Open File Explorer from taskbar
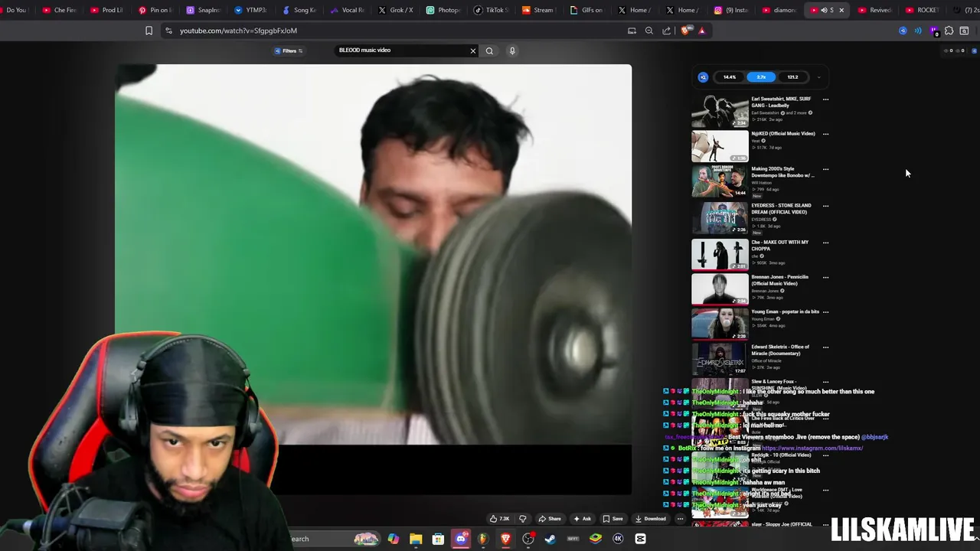The width and height of the screenshot is (980, 551). [416, 539]
